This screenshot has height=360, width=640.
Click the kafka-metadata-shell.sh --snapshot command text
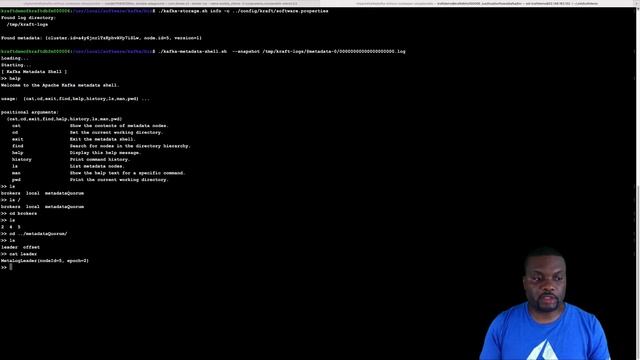pyautogui.click(x=282, y=51)
